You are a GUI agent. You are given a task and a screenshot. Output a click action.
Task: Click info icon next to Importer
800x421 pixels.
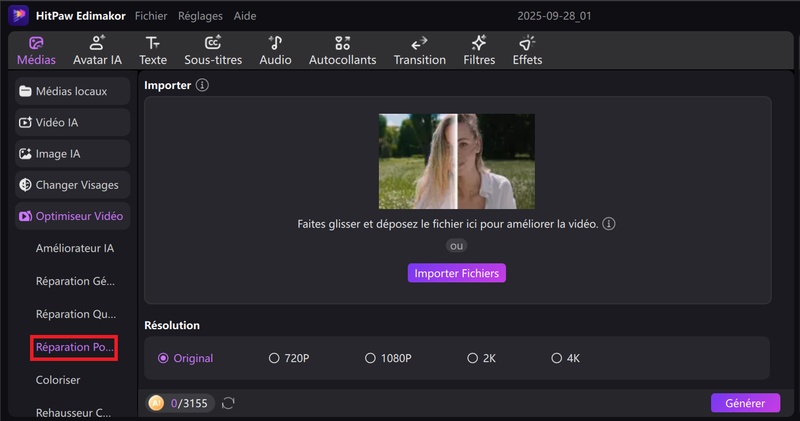[x=202, y=86]
